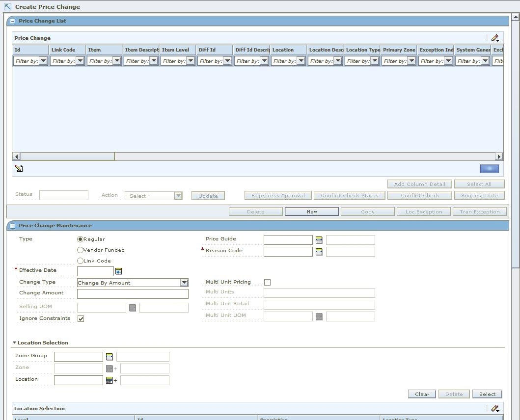Viewport: 520px width, 420px height.
Task: Sort by the Primary Zone column header
Action: [399, 50]
